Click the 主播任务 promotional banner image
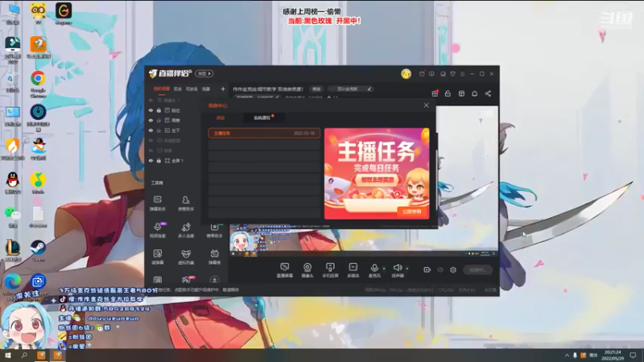644x362 pixels. tap(377, 173)
